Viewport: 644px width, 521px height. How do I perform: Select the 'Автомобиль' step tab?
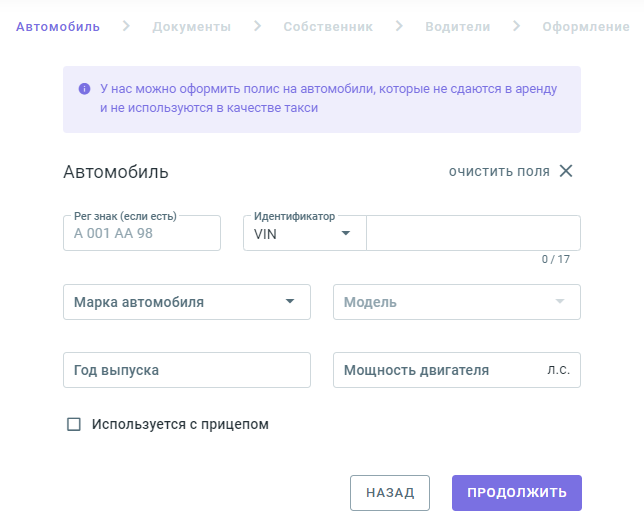[58, 26]
